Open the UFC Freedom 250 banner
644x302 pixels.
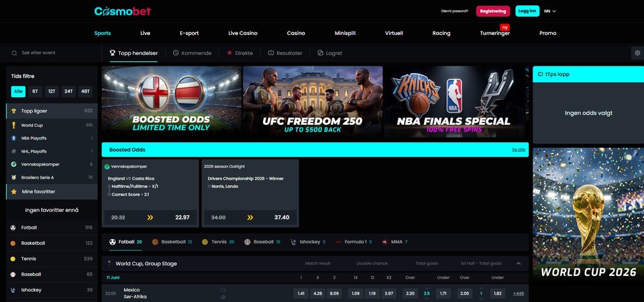pos(313,102)
